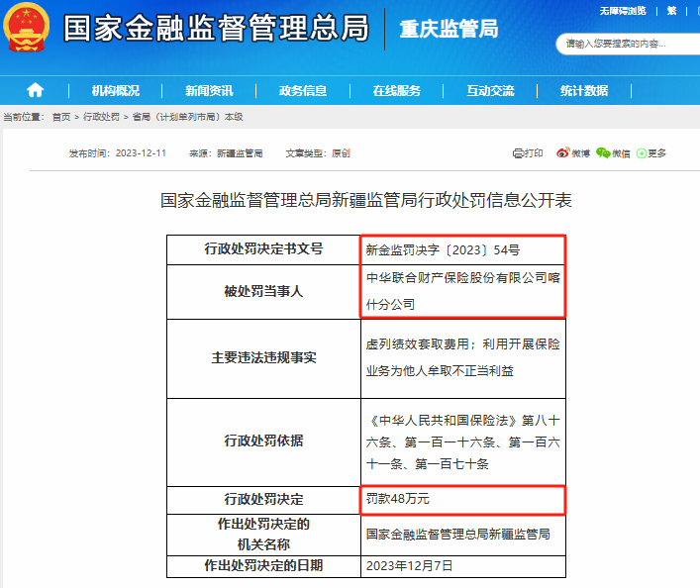700x588 pixels.
Task: Switch to traditional Chinese 繁 link
Action: (x=671, y=11)
